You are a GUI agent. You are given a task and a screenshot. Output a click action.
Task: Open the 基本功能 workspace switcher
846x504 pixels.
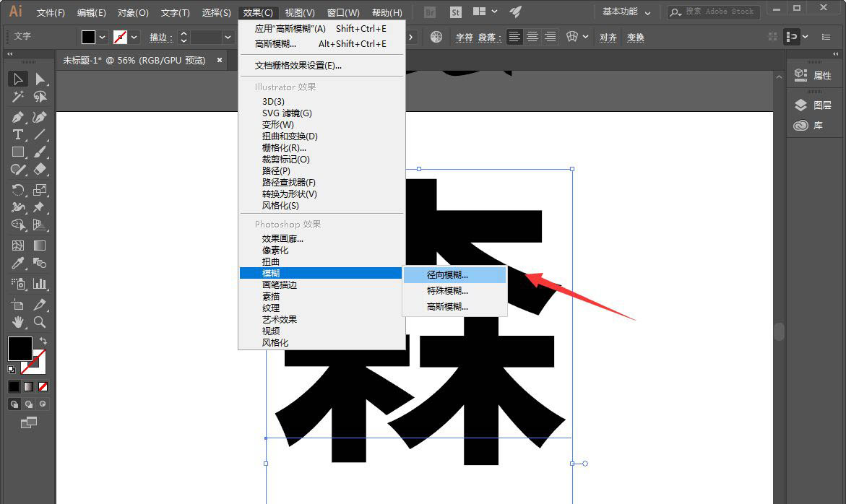(x=626, y=12)
